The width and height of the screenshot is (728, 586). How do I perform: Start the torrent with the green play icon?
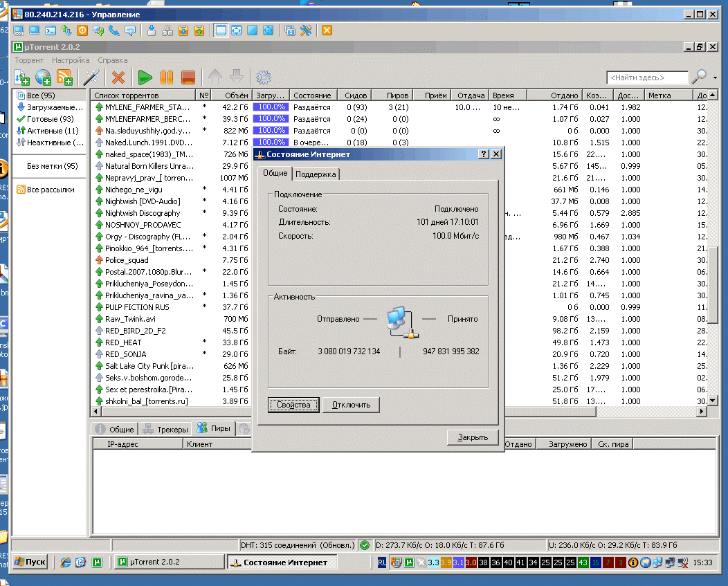145,77
